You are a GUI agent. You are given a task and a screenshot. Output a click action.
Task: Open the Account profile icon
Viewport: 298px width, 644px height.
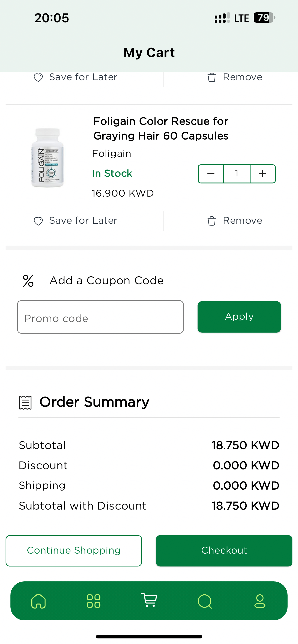(260, 601)
